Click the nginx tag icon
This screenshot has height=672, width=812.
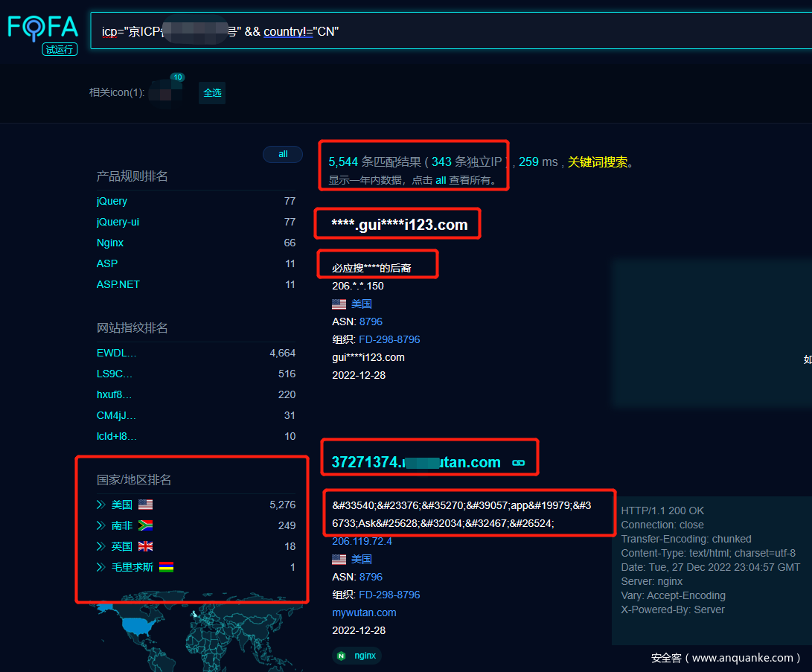click(341, 656)
